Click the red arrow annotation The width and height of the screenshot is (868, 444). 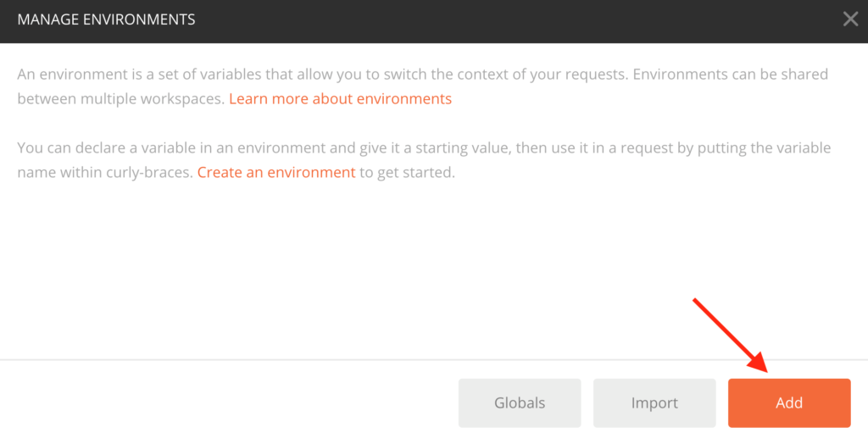(731, 336)
